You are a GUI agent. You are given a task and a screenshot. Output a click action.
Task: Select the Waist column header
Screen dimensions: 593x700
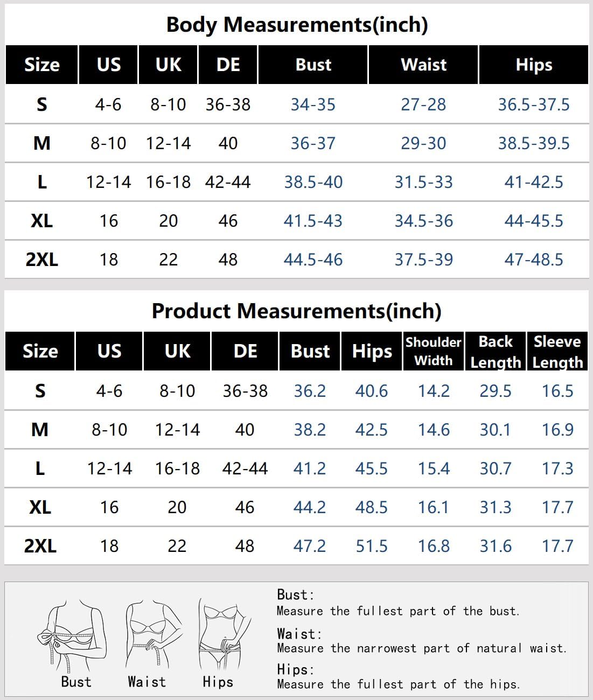[423, 65]
